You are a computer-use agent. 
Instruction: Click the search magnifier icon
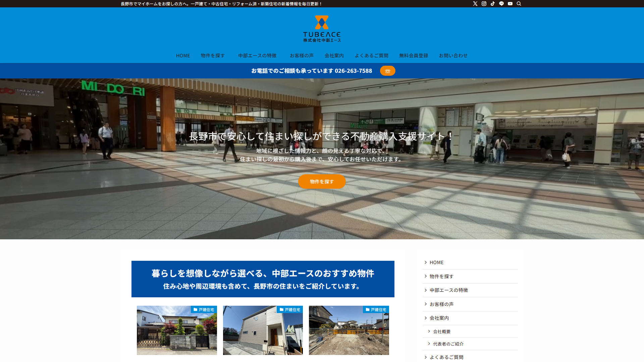click(519, 4)
